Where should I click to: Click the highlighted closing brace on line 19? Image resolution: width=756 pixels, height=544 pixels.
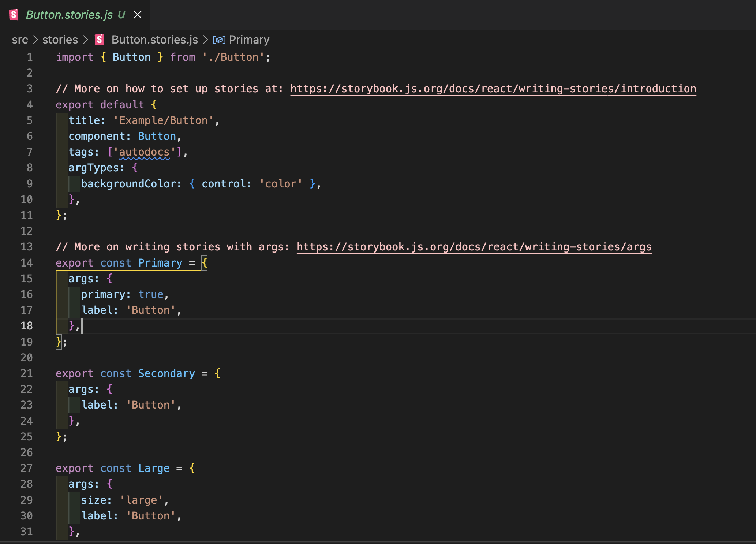click(x=59, y=342)
